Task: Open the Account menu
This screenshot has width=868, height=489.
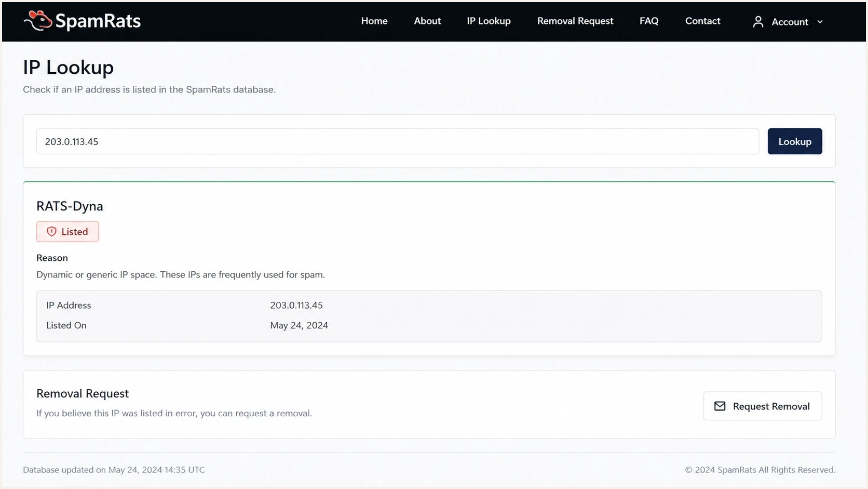Action: (x=788, y=21)
